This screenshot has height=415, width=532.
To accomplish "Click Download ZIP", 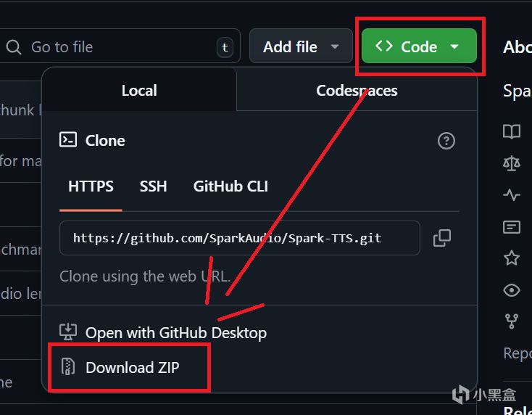I will (133, 367).
